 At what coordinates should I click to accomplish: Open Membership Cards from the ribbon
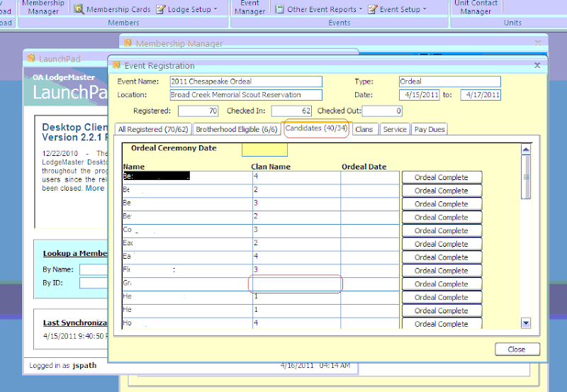tap(112, 9)
